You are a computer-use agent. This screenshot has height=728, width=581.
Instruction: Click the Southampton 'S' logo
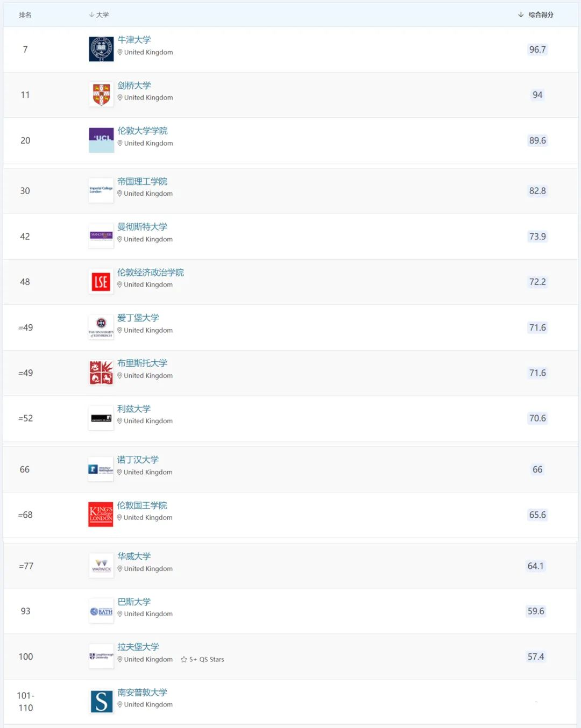tap(102, 702)
